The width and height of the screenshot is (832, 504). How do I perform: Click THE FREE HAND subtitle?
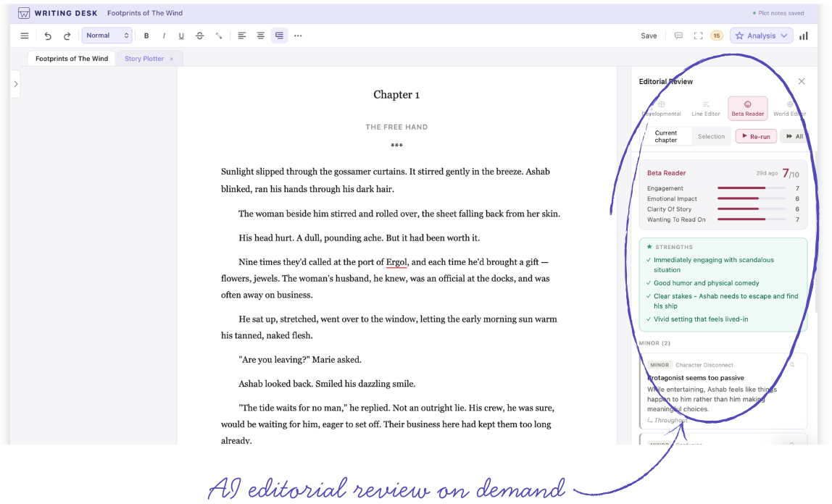[396, 127]
